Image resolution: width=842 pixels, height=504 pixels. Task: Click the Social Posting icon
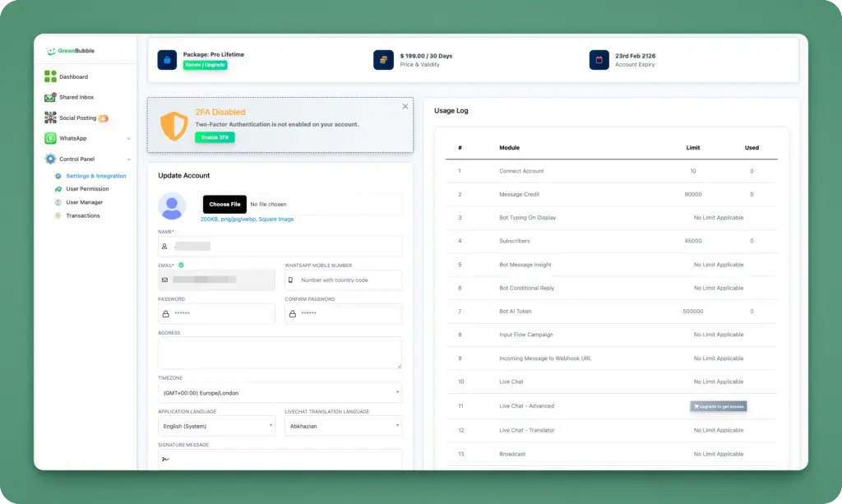tap(50, 118)
